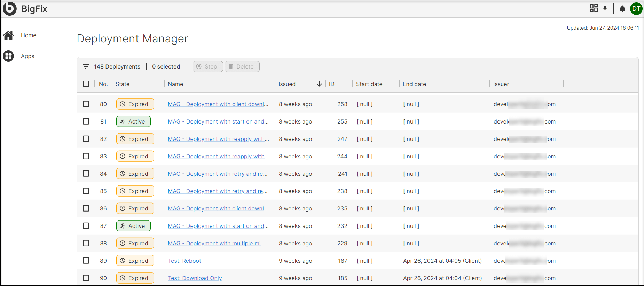Sort by the ID column header
The image size is (644, 286).
point(332,84)
